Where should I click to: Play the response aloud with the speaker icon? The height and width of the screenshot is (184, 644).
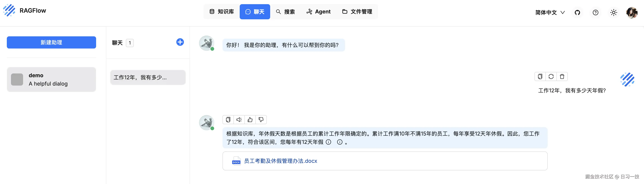[239, 119]
